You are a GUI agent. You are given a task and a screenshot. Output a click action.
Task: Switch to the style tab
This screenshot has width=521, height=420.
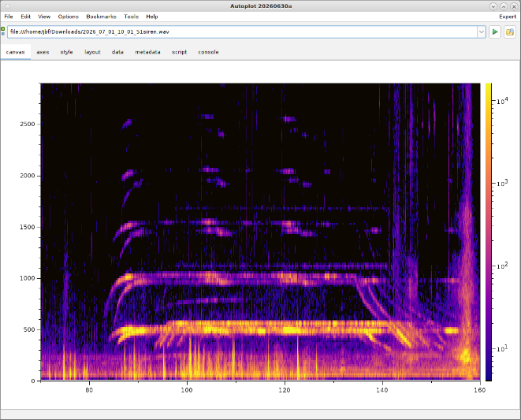tap(66, 52)
